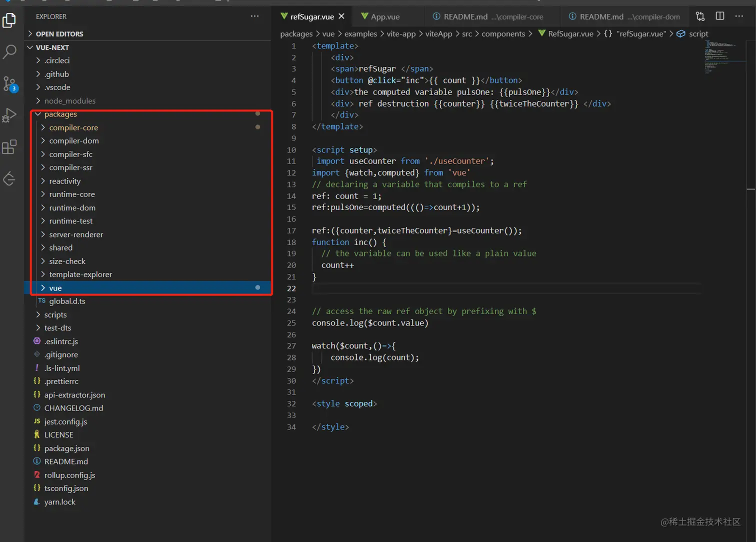This screenshot has height=542, width=756.
Task: Click the script breadcrumb symbol
Action: [x=698, y=33]
